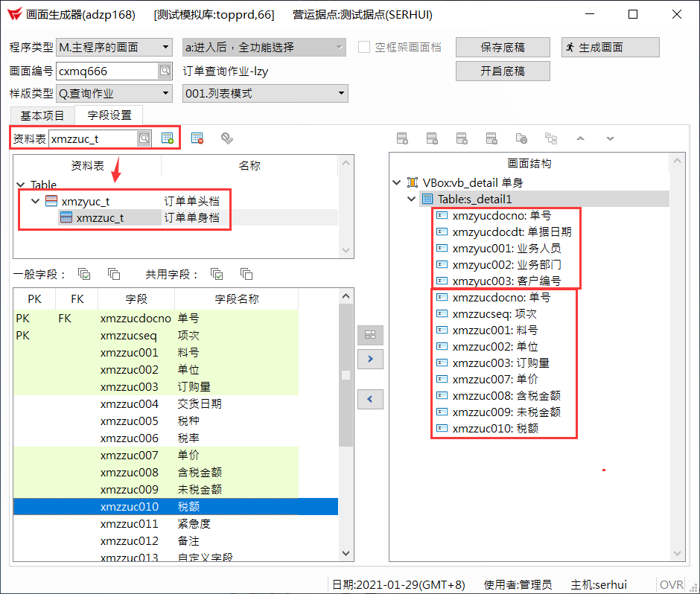
Task: Click the structure tree icon in right toolbar
Action: point(551,138)
